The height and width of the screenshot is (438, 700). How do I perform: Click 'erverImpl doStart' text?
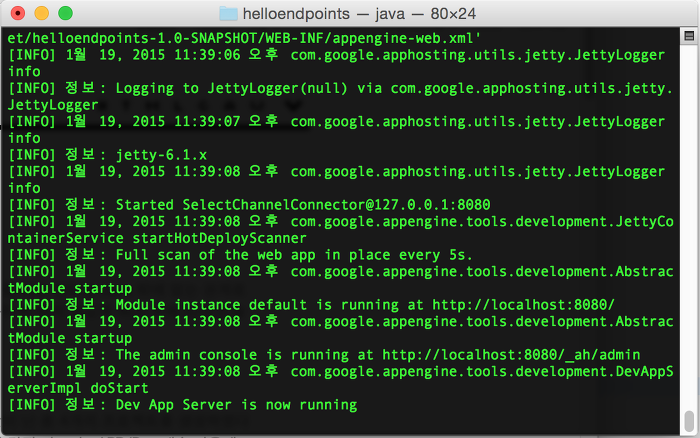click(x=78, y=388)
